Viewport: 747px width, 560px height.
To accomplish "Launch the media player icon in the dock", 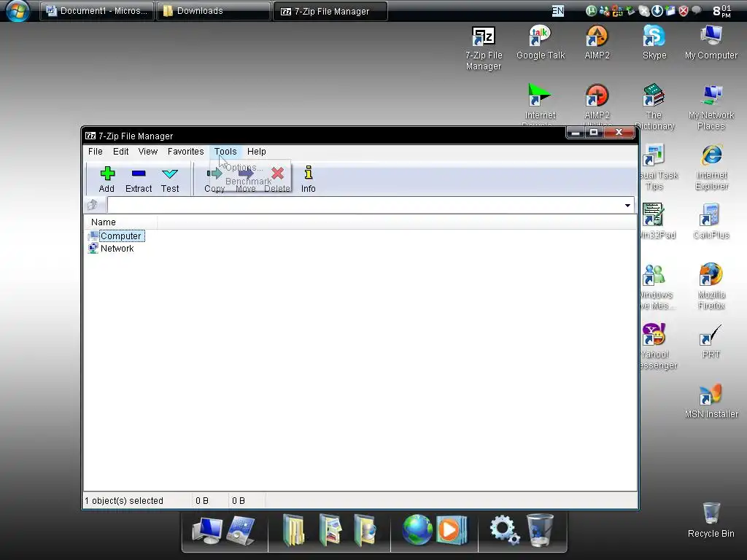I will (x=451, y=530).
